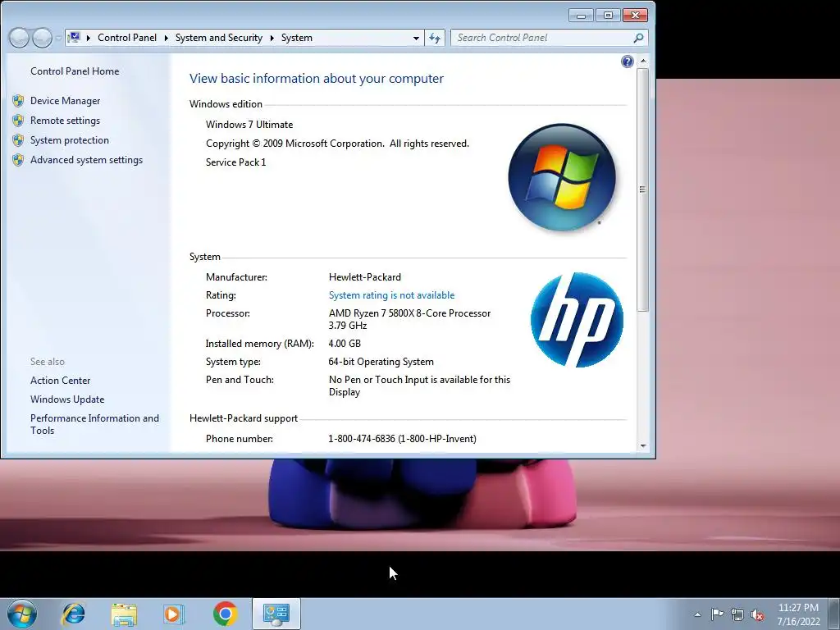Image resolution: width=840 pixels, height=630 pixels.
Task: Click the Back navigation arrow button
Action: (19, 38)
